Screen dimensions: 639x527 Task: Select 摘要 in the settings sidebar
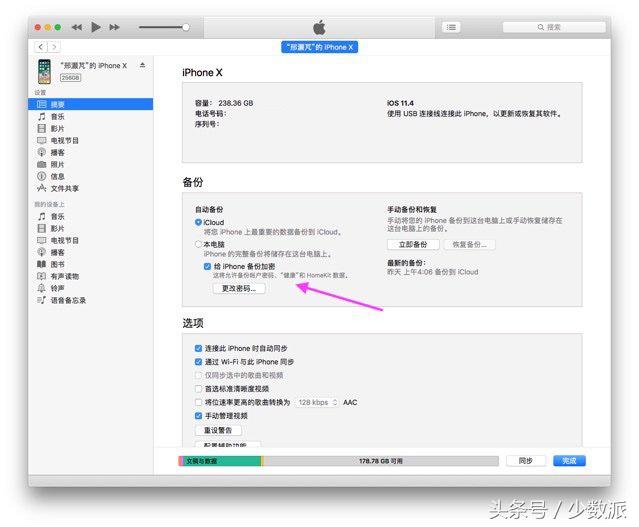pos(90,104)
